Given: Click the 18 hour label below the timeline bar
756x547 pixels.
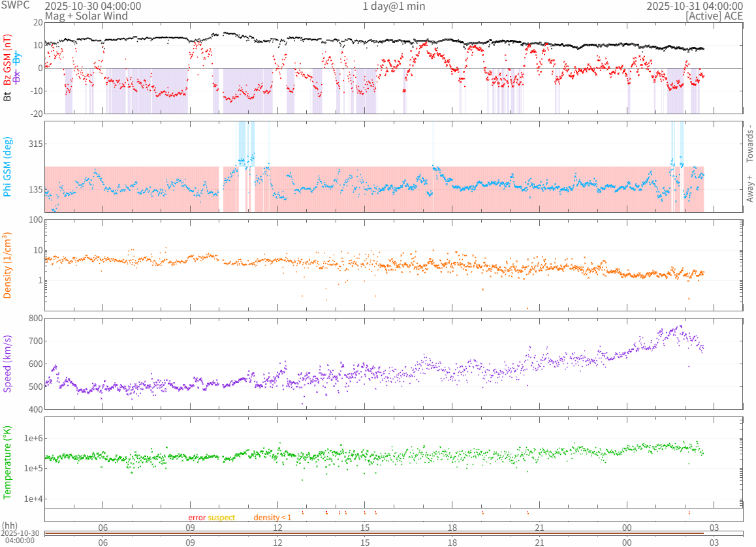Looking at the screenshot, I should point(452,542).
